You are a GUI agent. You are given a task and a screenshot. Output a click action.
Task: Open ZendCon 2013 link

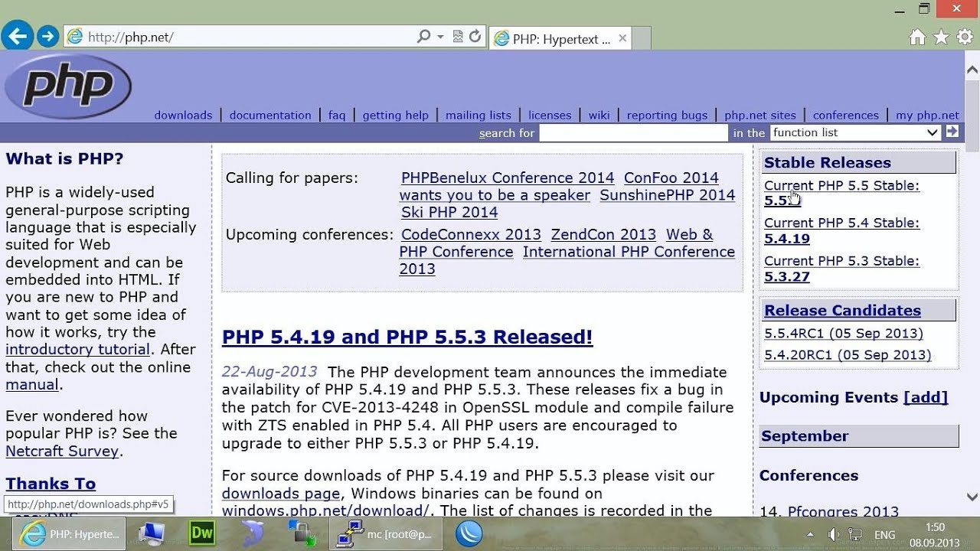coord(603,235)
